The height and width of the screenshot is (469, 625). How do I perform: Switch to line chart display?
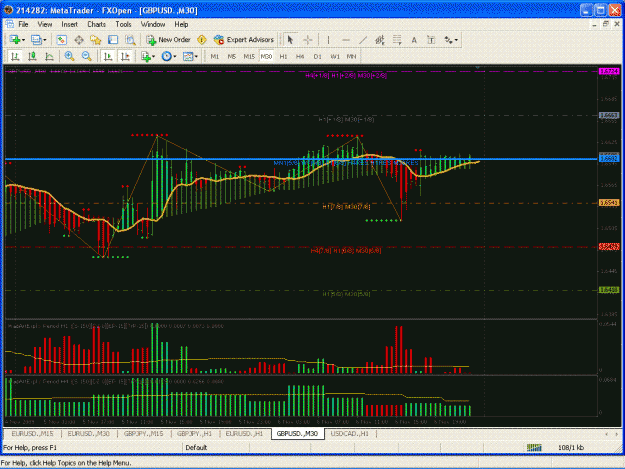49,57
